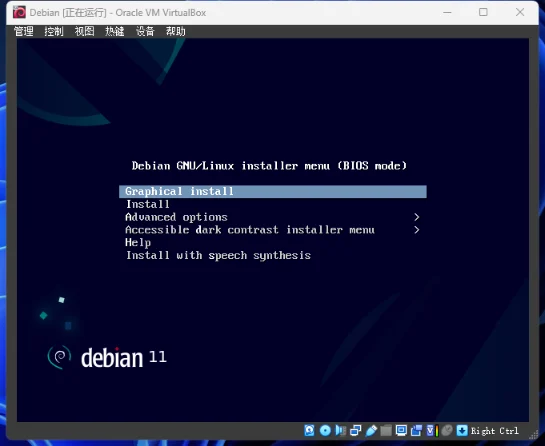Viewport: 545px width, 446px height.
Task: Click the virtualization V status icon
Action: (432, 431)
